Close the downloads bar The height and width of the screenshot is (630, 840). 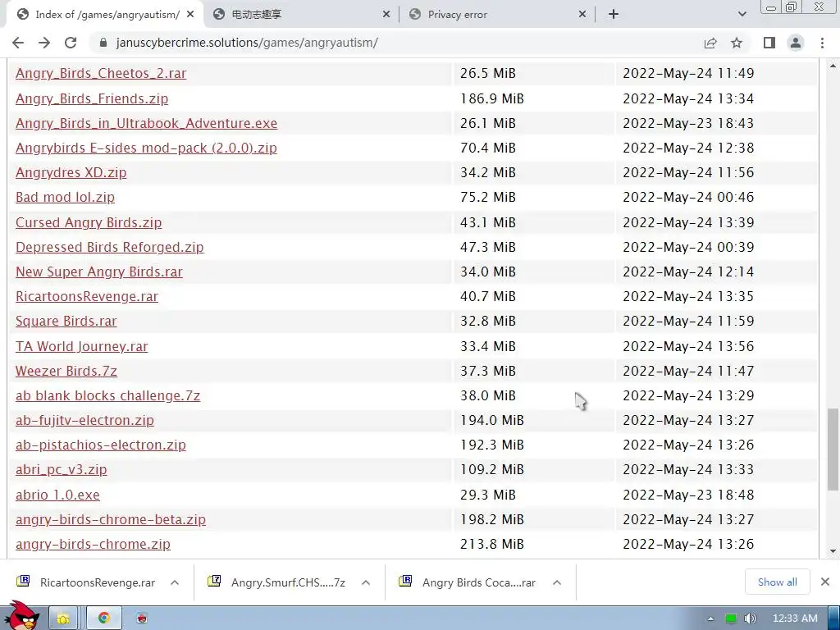(x=825, y=582)
